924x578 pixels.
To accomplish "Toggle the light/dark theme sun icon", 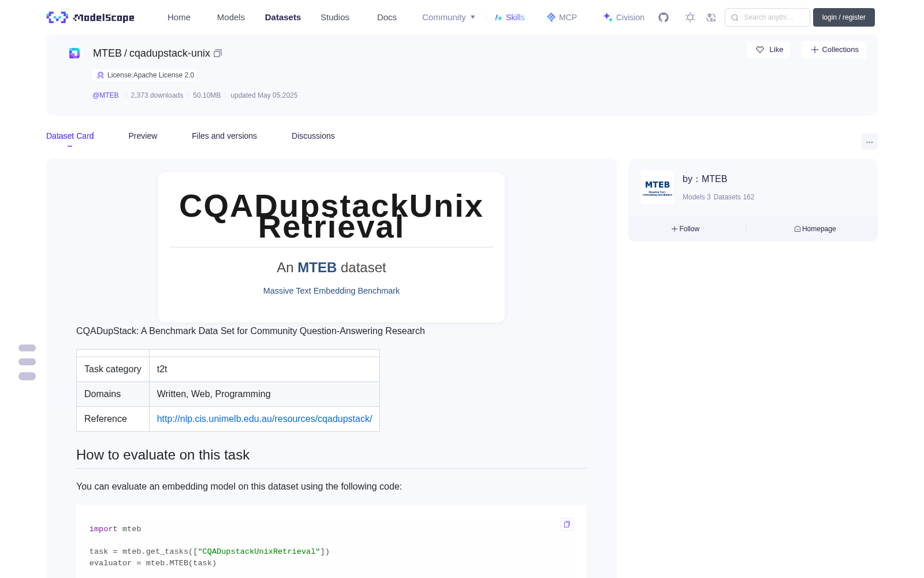I will 690,17.
